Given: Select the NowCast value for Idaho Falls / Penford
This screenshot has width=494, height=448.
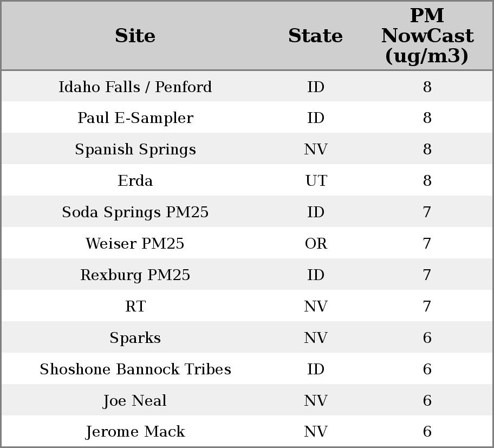Looking at the screenshot, I should 427,87.
